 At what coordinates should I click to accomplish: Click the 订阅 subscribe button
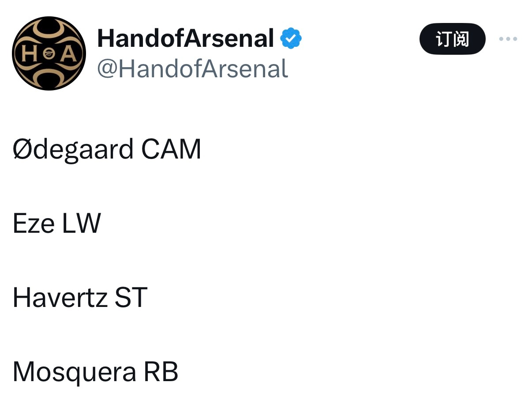(453, 39)
